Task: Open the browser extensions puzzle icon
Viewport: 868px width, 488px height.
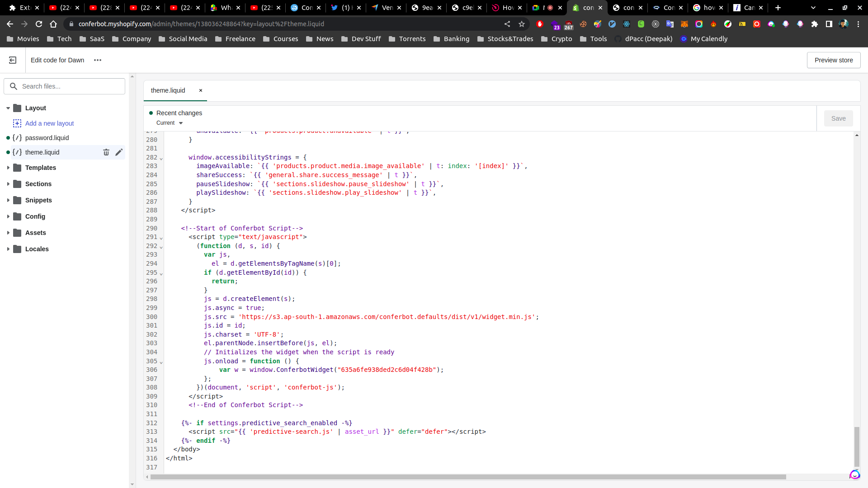Action: click(x=815, y=24)
